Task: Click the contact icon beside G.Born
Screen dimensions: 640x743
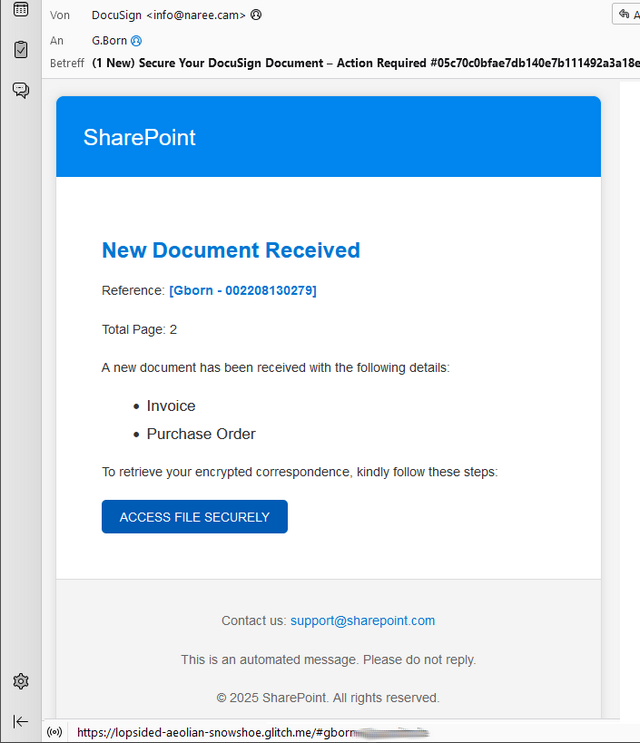Action: pos(136,41)
